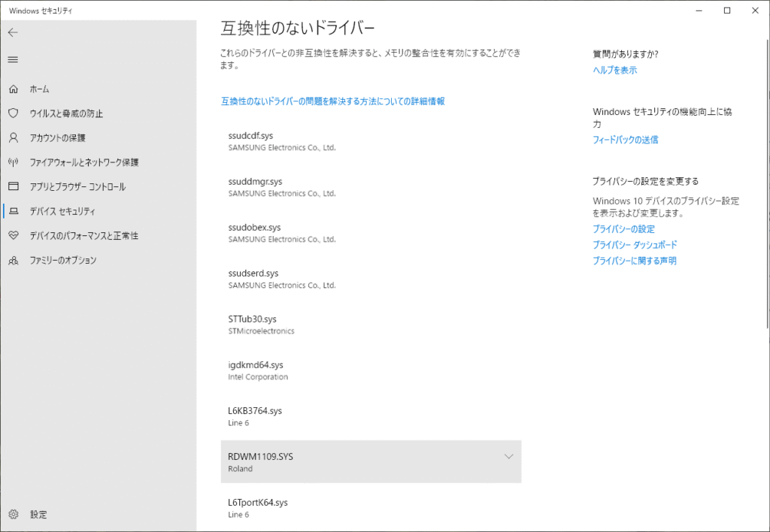The image size is (770, 532).
Task: Click the account protection person icon
Action: [13, 138]
